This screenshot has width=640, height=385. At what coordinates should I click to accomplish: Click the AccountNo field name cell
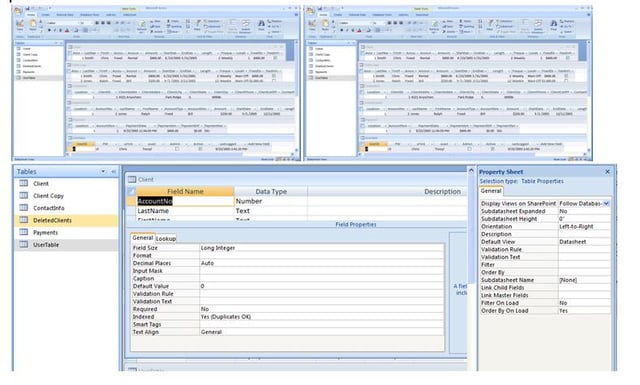click(185, 201)
